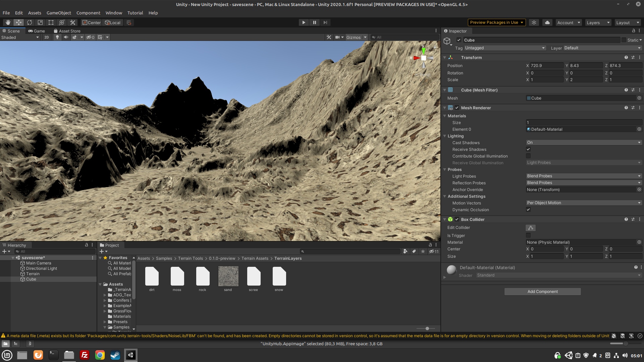Image resolution: width=644 pixels, height=362 pixels.
Task: Open the GameObject menu
Action: (59, 13)
